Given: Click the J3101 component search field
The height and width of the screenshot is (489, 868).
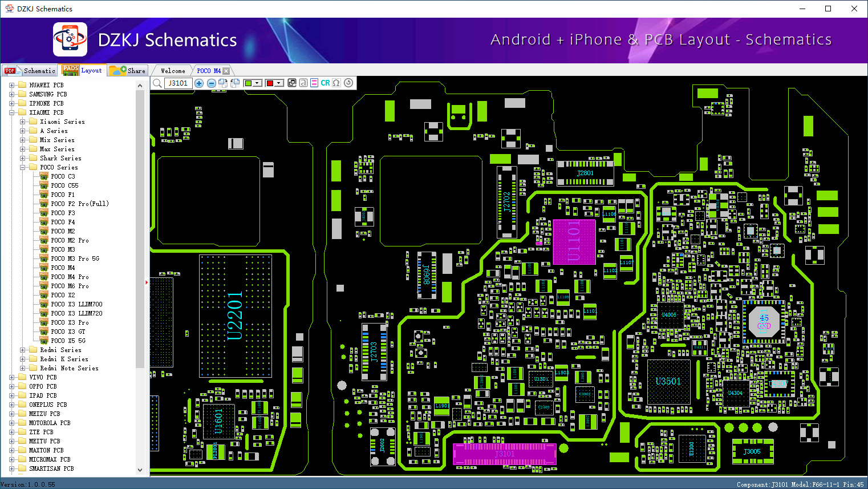Looking at the screenshot, I should coord(179,83).
